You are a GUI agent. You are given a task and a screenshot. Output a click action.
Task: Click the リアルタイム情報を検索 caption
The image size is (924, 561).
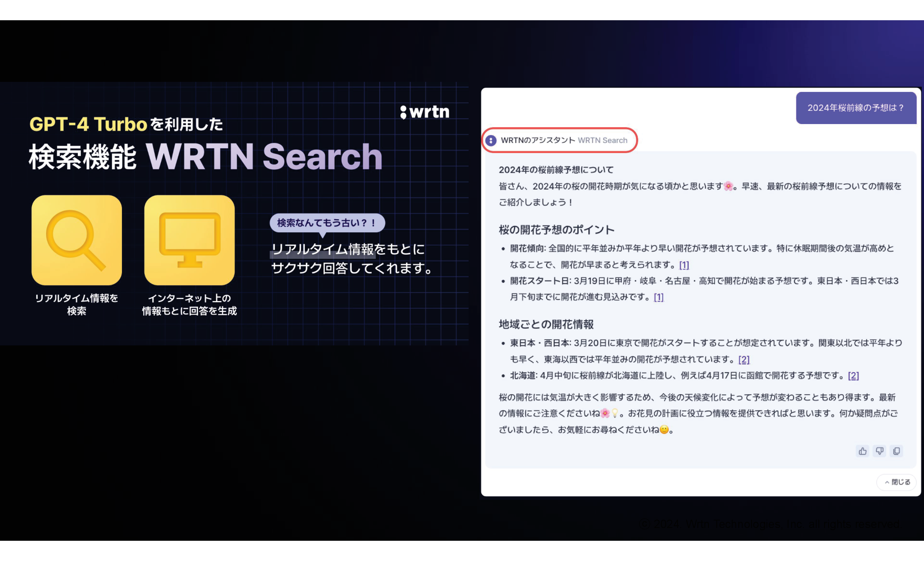pos(77,304)
